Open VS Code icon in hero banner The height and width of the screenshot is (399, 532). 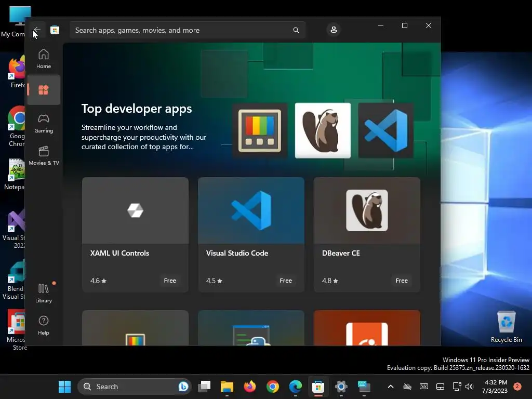point(386,130)
